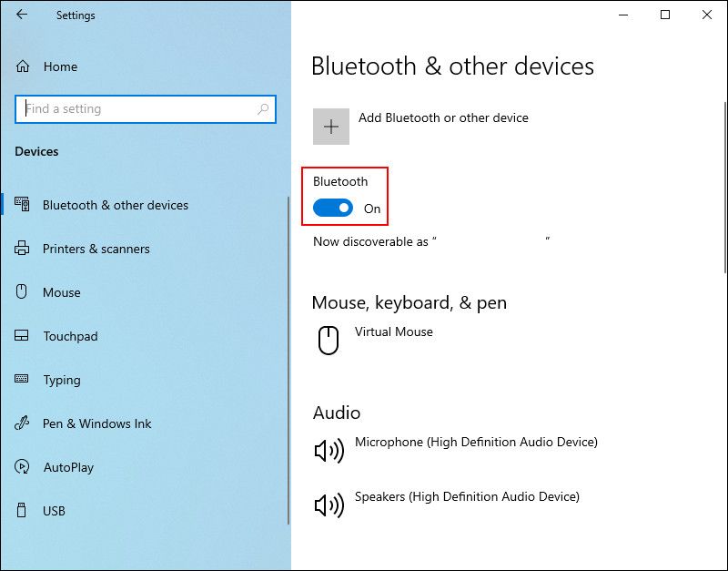Click the AutoPlay icon

tap(22, 467)
